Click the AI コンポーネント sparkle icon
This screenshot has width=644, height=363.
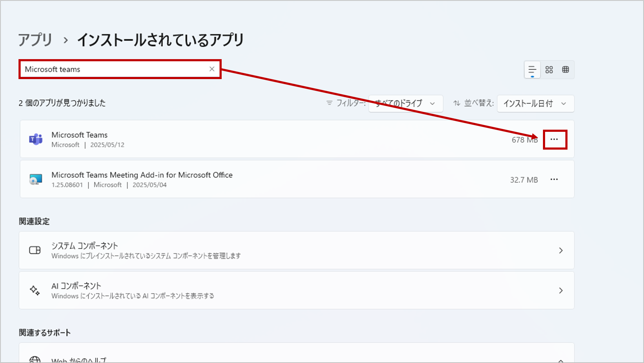pyautogui.click(x=35, y=290)
